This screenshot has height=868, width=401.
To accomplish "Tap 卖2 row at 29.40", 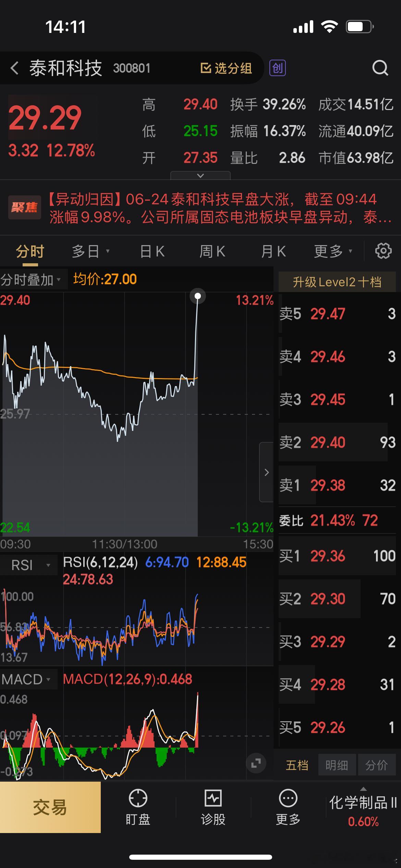I will [x=338, y=442].
